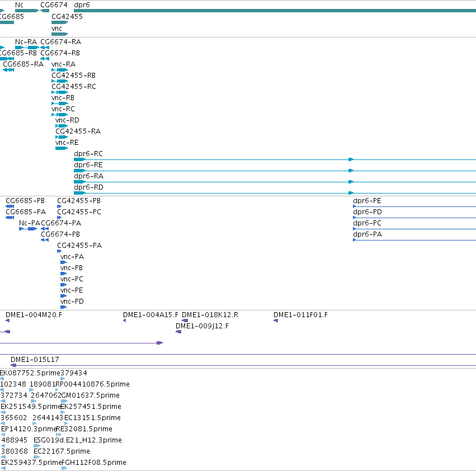The width and height of the screenshot is (476, 471).
Task: Select EST 488945
Action: pyautogui.click(x=15, y=440)
